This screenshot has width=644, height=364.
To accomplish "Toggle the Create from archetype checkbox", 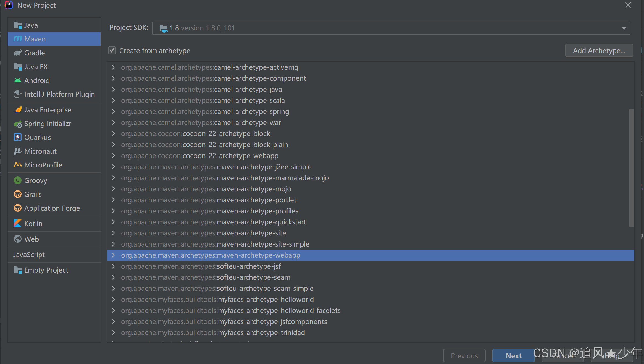I will (x=112, y=50).
